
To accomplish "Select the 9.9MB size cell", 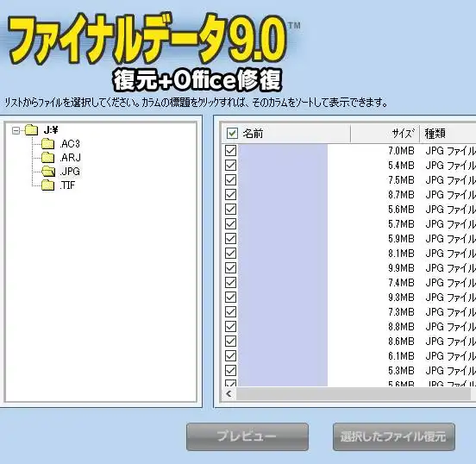I will pyautogui.click(x=401, y=268).
